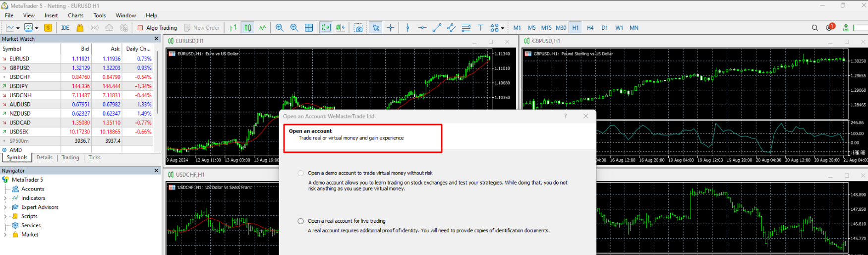Click the tile windows grid icon

pyautogui.click(x=309, y=28)
